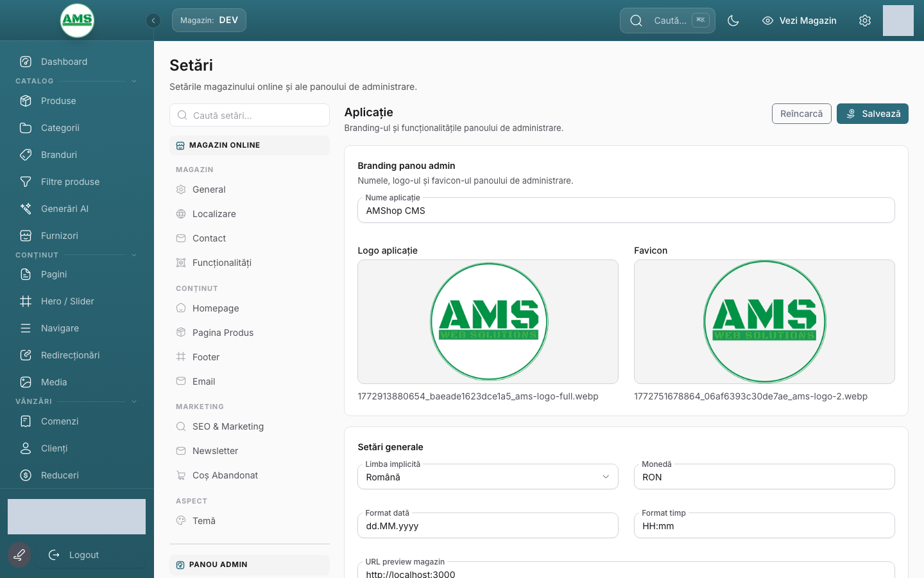Click the Media image icon
Screen dimensions: 924x578
click(x=26, y=382)
